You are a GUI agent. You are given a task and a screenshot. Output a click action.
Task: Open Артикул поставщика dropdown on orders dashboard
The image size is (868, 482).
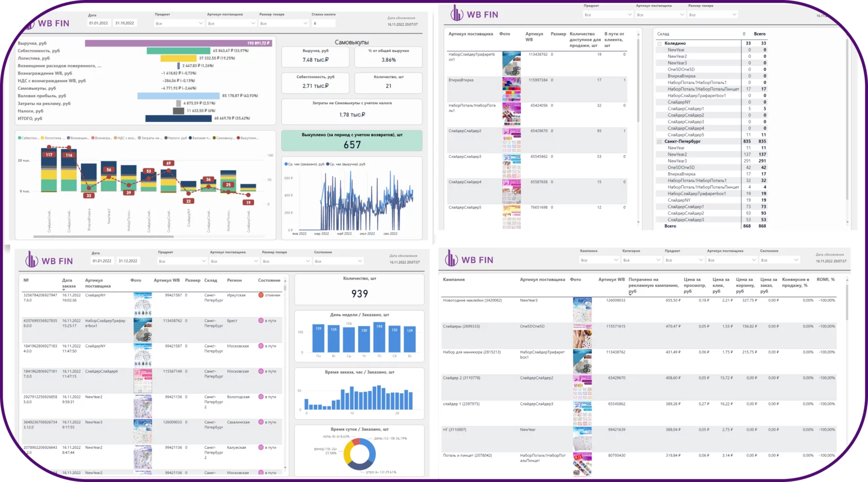[234, 261]
